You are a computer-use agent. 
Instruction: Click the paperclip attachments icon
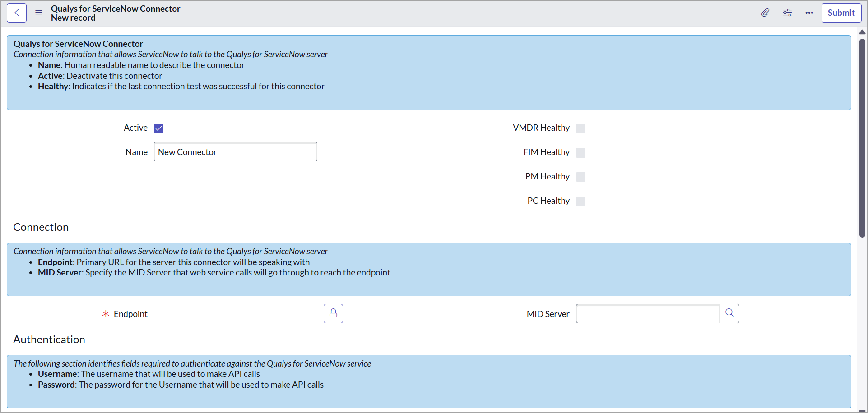tap(765, 13)
